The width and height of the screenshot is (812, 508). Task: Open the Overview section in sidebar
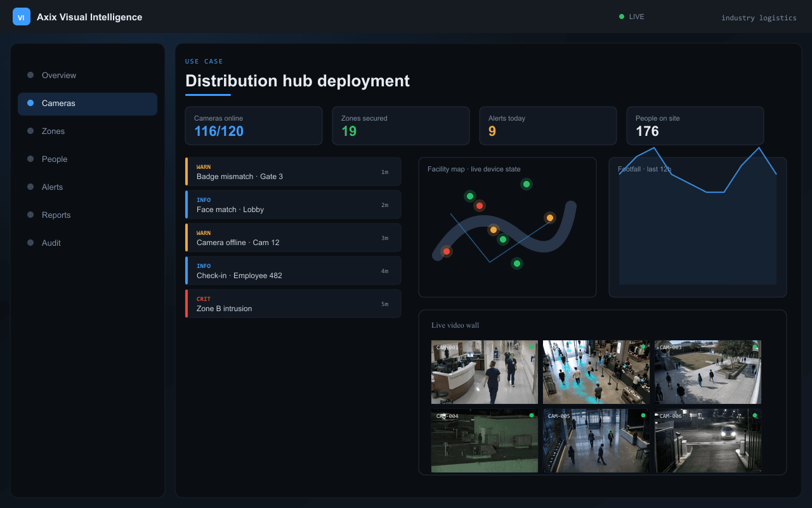click(x=88, y=75)
